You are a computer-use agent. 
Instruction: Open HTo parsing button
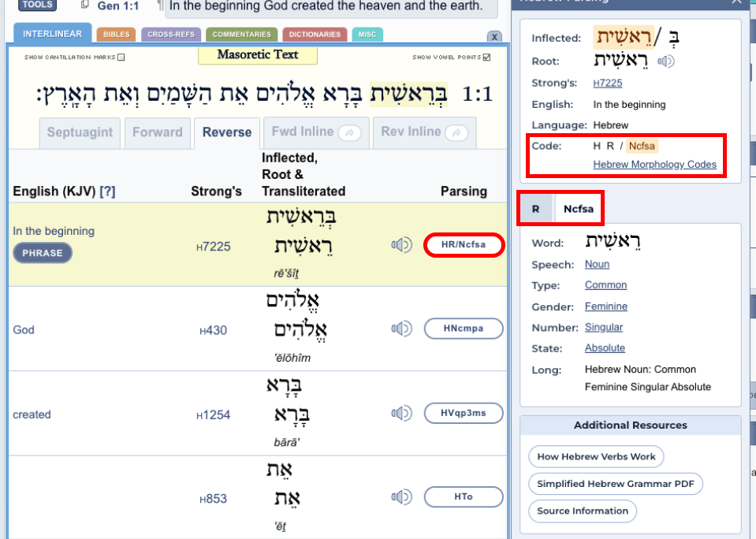tap(464, 497)
